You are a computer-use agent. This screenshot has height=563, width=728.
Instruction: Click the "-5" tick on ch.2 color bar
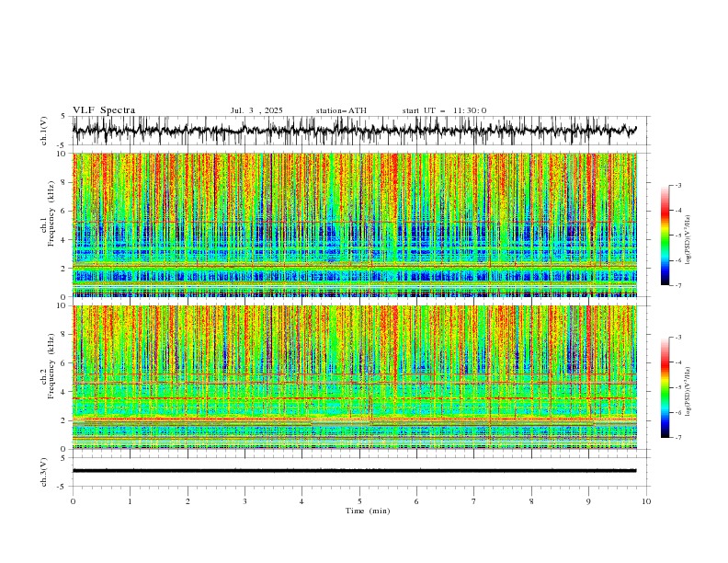point(677,387)
